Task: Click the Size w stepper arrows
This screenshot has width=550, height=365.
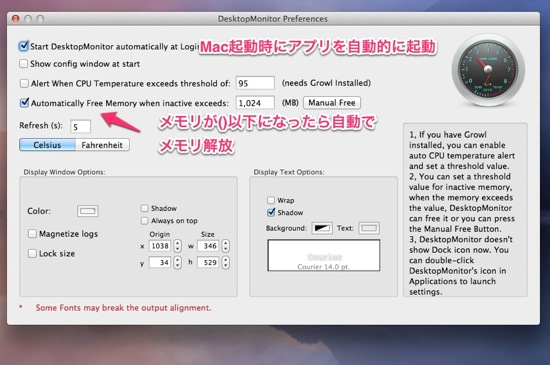Action: coord(226,246)
